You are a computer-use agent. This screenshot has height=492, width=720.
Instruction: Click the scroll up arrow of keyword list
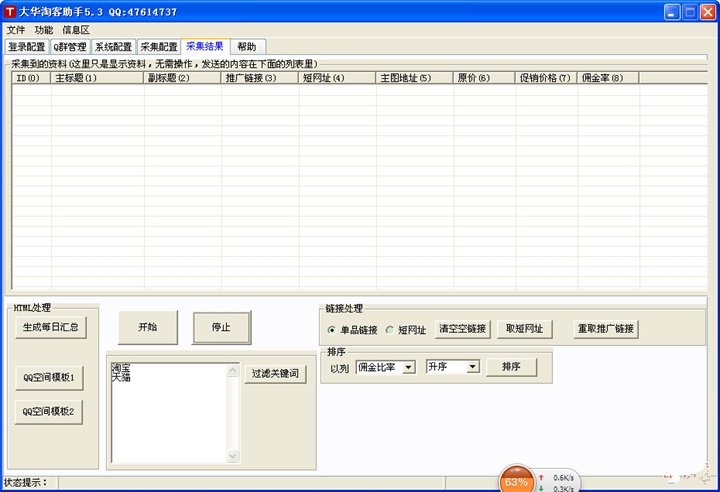point(233,370)
